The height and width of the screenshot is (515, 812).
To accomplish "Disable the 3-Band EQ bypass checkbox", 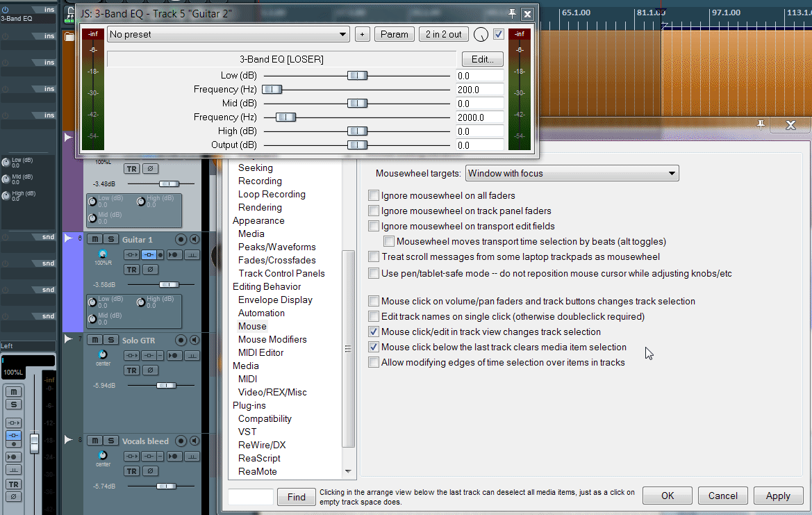I will (x=499, y=34).
